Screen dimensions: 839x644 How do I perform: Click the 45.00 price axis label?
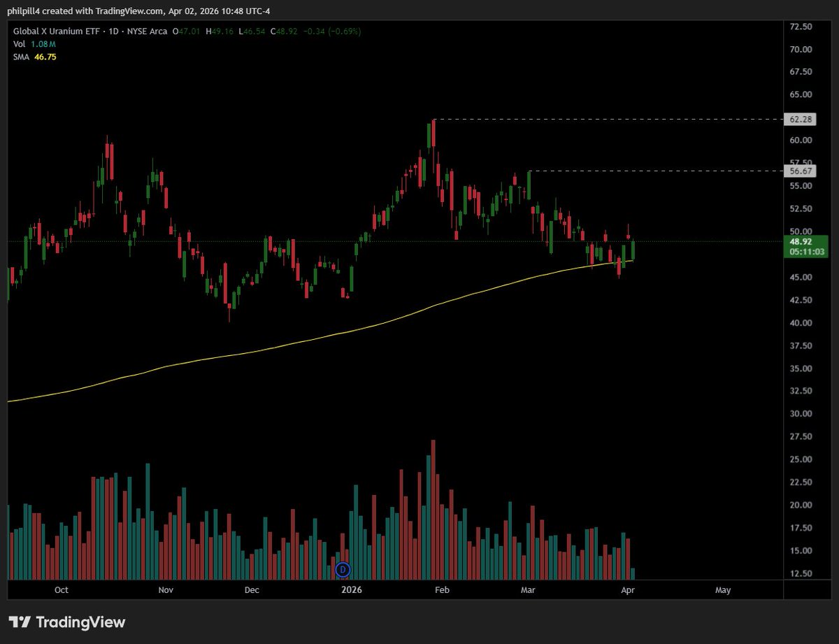[801, 277]
